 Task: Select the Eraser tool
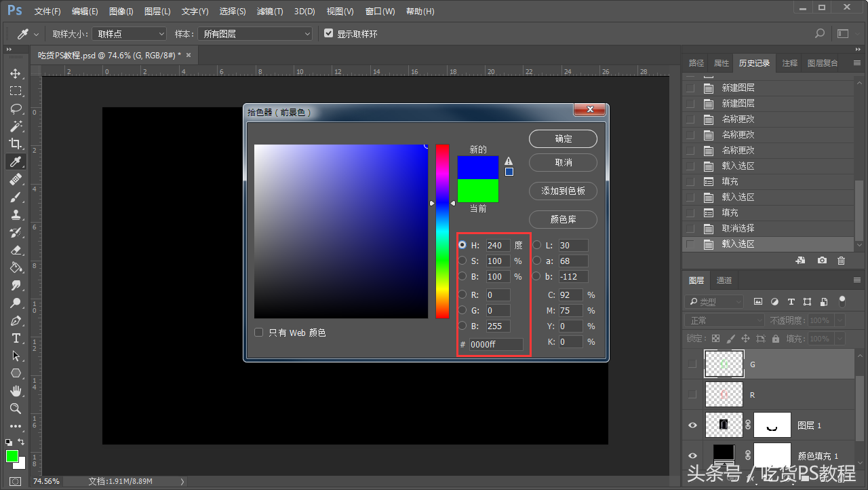click(15, 250)
